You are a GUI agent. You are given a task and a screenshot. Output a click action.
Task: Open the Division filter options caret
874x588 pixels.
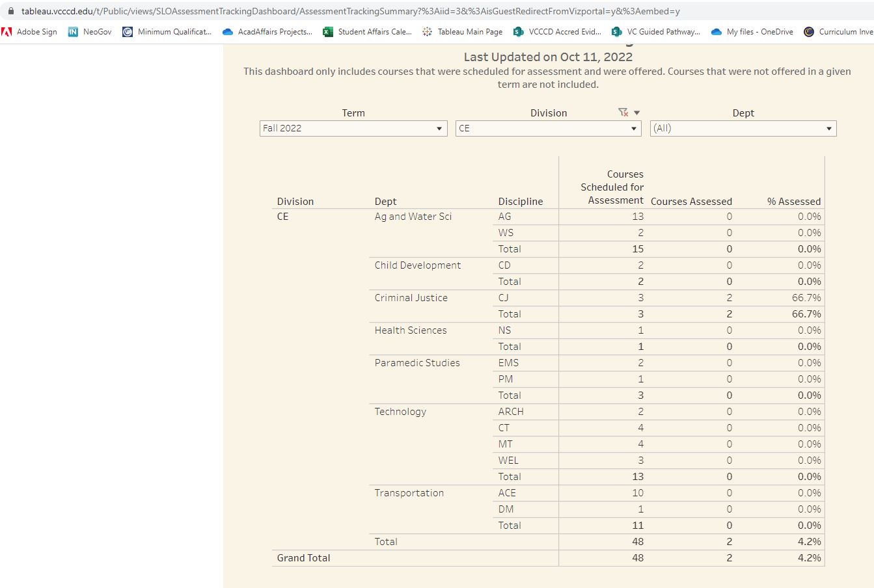(x=636, y=113)
